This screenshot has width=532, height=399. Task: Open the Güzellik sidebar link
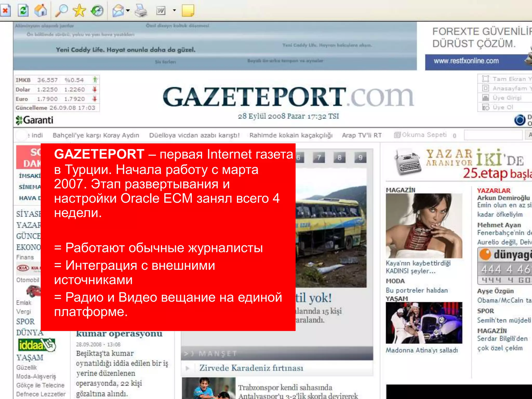(26, 368)
